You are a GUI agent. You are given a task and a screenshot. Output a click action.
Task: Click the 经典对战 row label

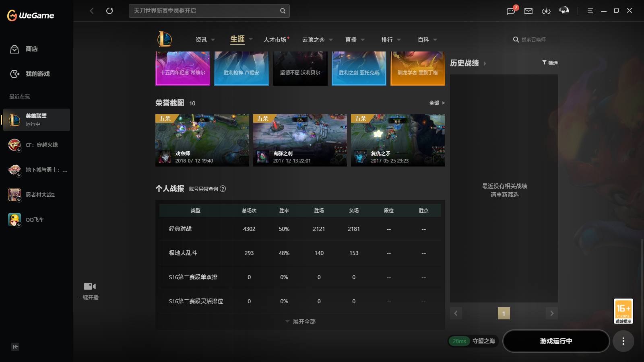180,229
